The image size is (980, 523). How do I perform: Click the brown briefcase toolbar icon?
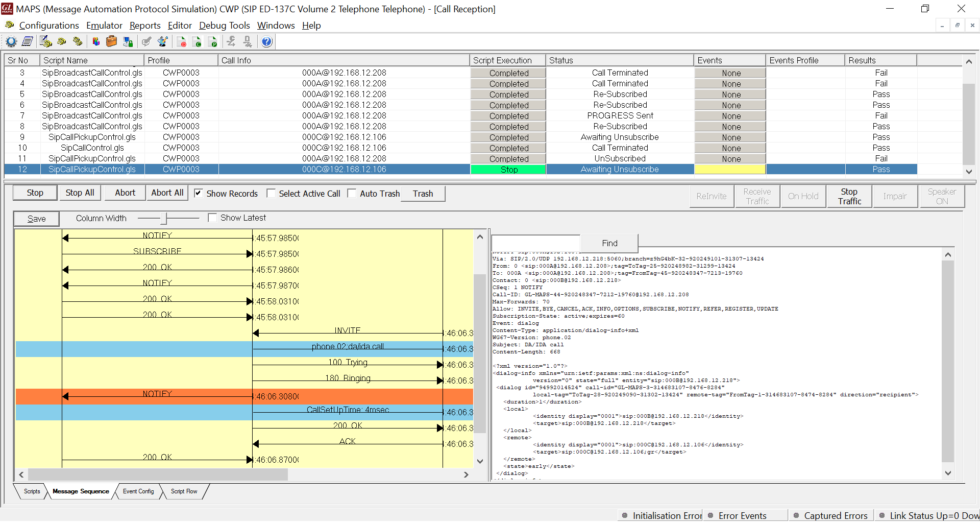pyautogui.click(x=112, y=42)
